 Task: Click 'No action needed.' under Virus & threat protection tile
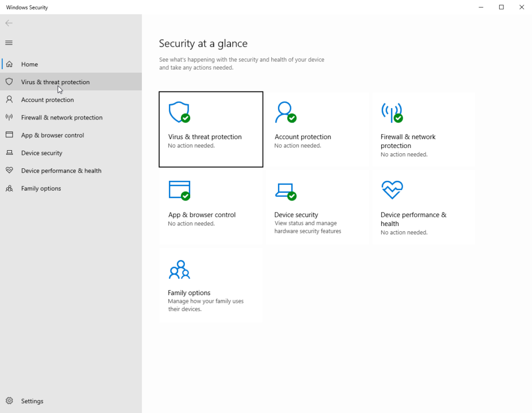click(191, 145)
